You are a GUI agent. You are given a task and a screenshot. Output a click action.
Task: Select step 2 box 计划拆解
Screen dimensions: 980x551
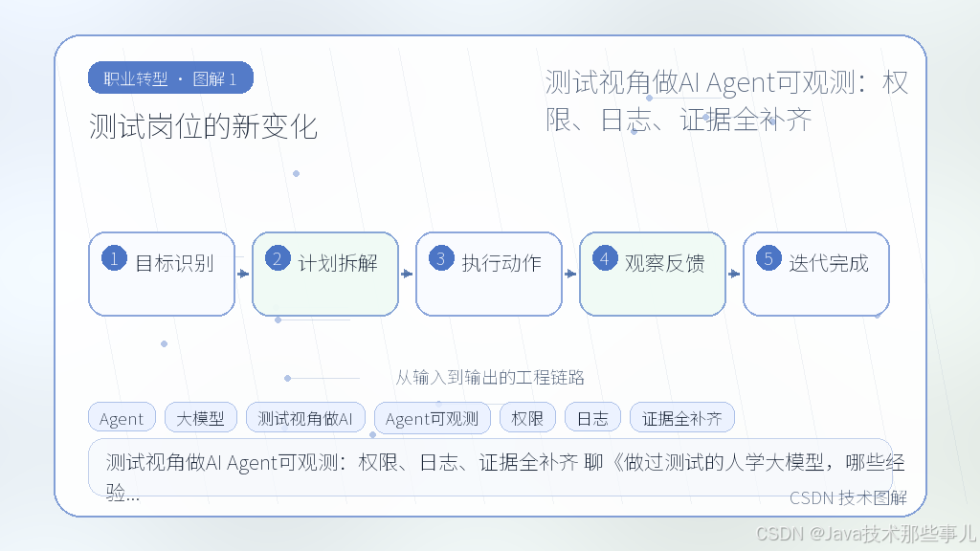tap(325, 275)
